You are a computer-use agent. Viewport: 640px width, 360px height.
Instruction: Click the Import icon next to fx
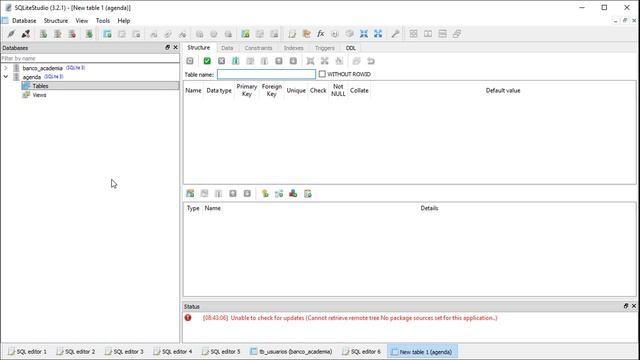click(x=307, y=34)
